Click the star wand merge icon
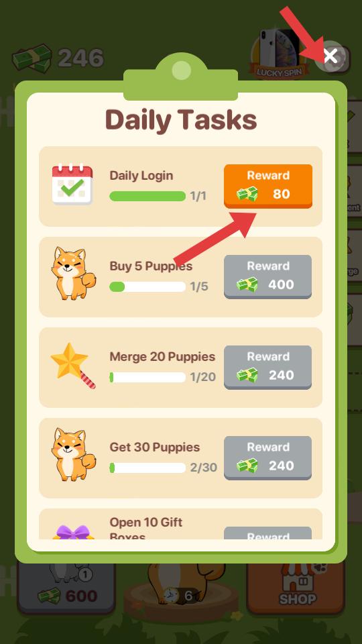Screen dimensions: 362x644 point(72,365)
